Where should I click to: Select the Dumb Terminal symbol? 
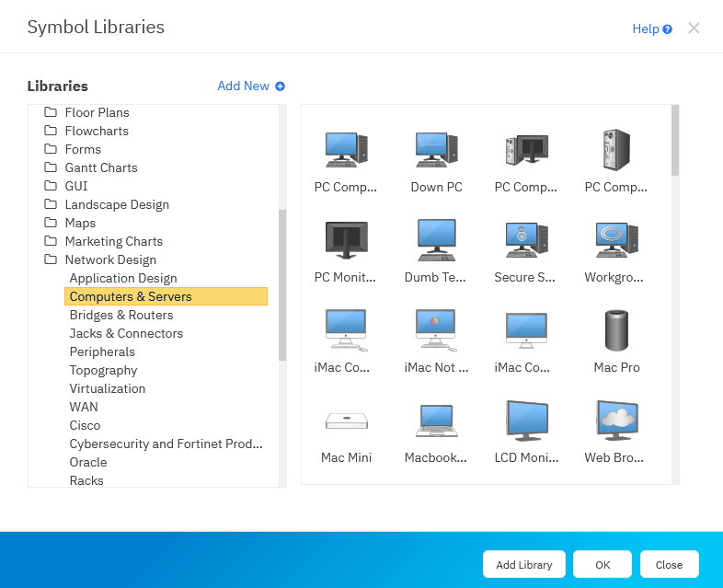pos(436,239)
